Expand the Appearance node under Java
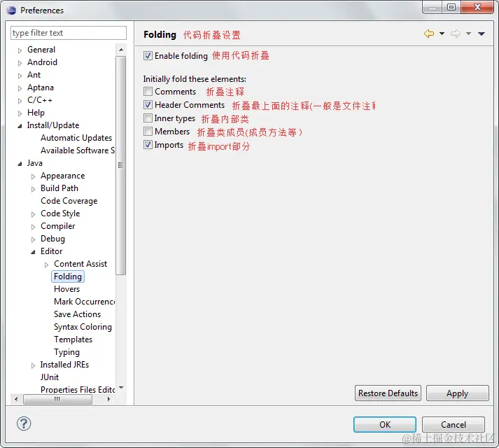The width and height of the screenshot is (499, 448). click(x=33, y=176)
